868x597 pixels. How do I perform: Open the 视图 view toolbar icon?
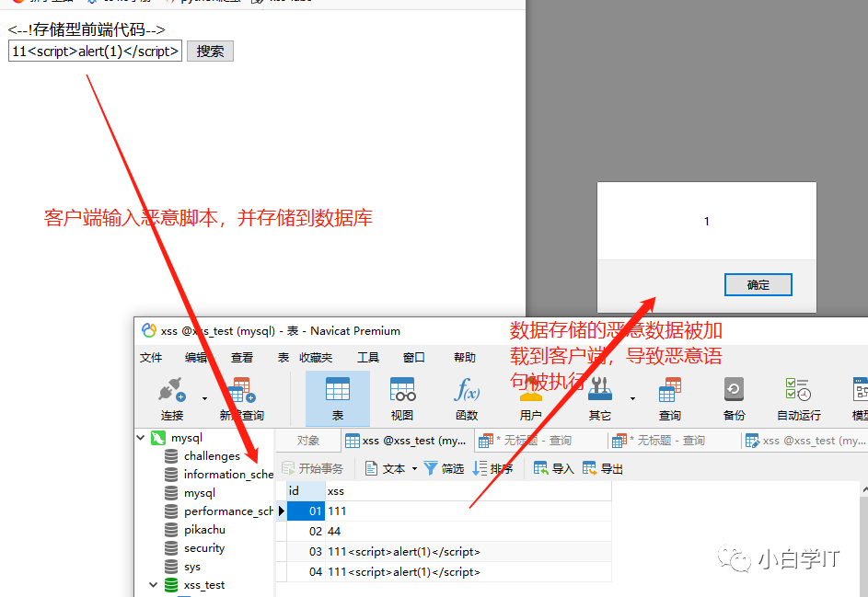point(402,389)
